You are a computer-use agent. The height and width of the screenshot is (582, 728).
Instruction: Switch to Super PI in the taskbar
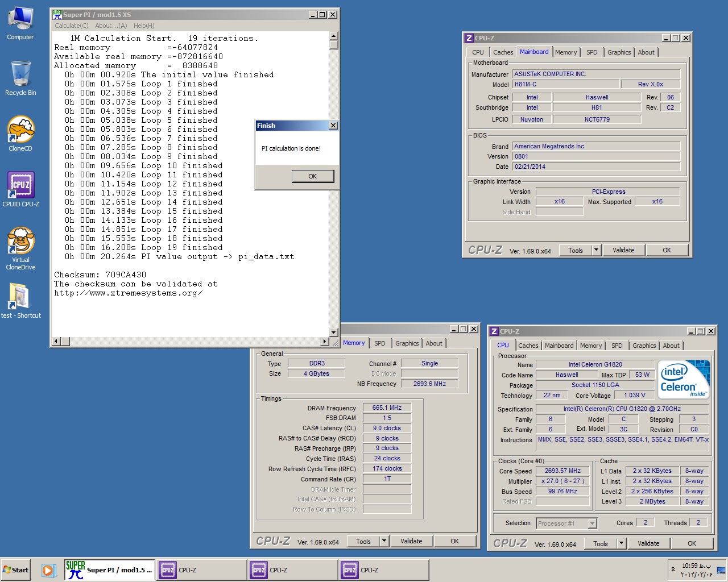tap(110, 570)
